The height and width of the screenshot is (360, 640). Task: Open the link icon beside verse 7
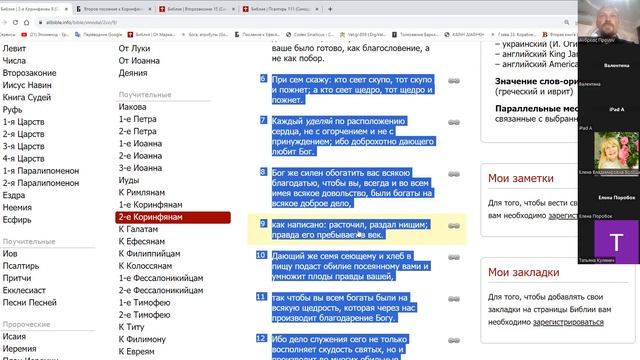pos(454,122)
